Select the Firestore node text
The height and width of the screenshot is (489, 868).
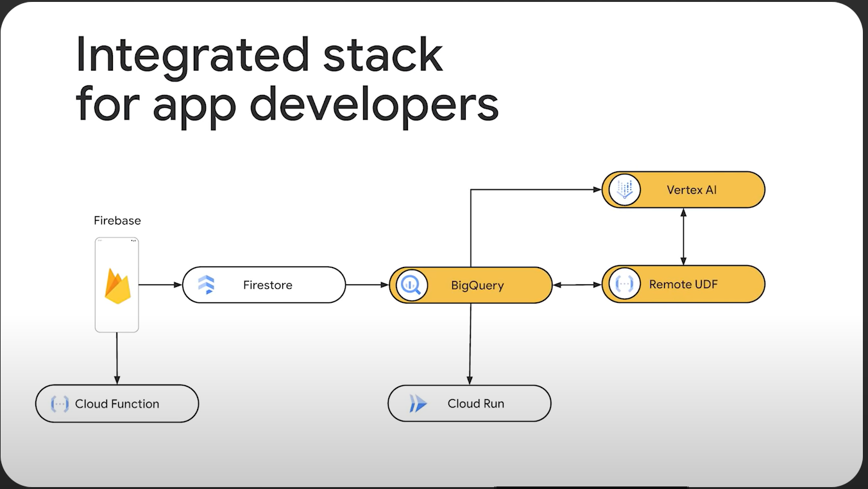(268, 285)
